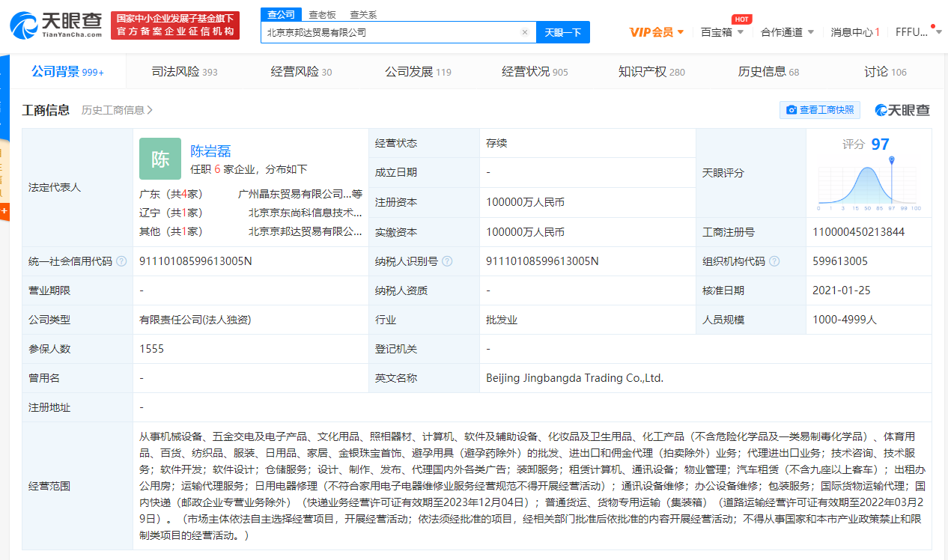Open 北京京邦达贸易有限公 company link under 其他
Screen dimensions: 948x560
tap(306, 231)
